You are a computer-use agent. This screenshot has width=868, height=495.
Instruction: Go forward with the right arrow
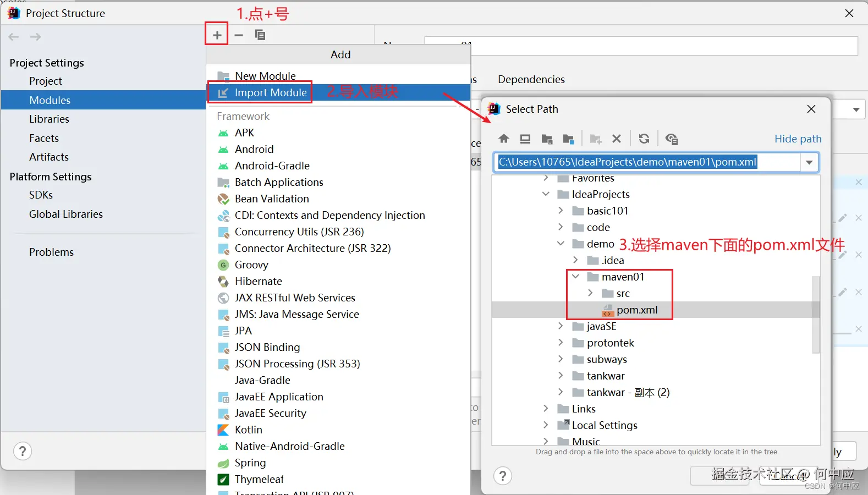[x=35, y=37]
